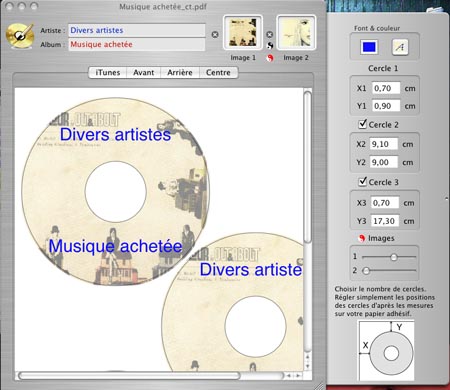The height and width of the screenshot is (390, 450).
Task: Select the Image 2 album thumbnail
Action: tap(296, 33)
